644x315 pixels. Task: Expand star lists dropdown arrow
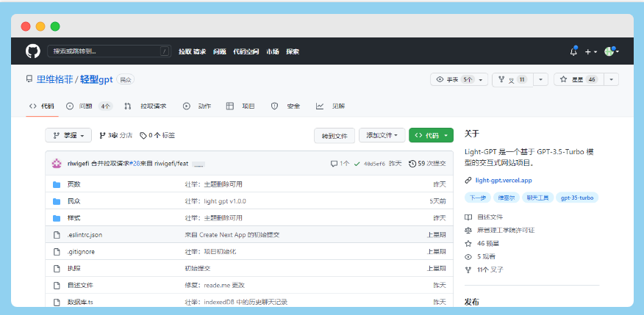(612, 79)
